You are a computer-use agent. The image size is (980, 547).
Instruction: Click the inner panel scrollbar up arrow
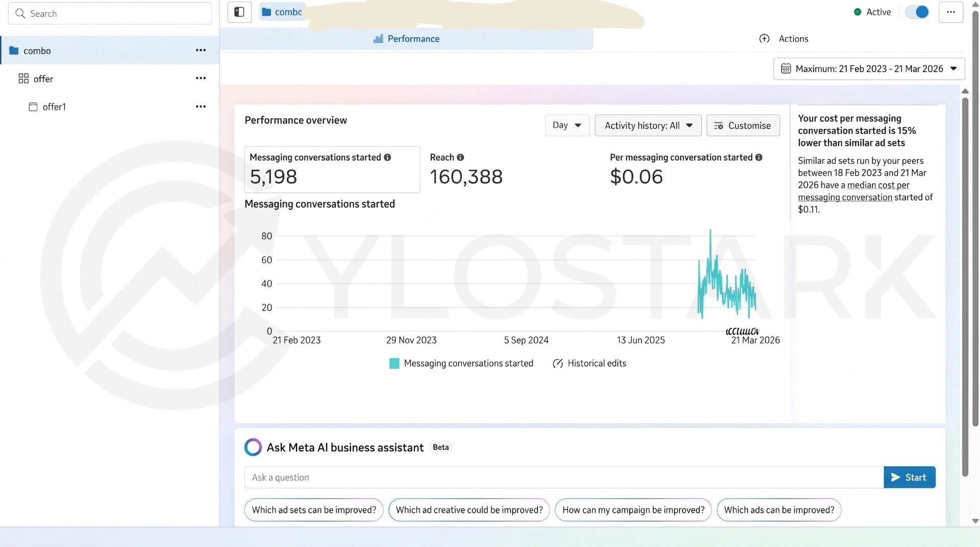click(965, 91)
